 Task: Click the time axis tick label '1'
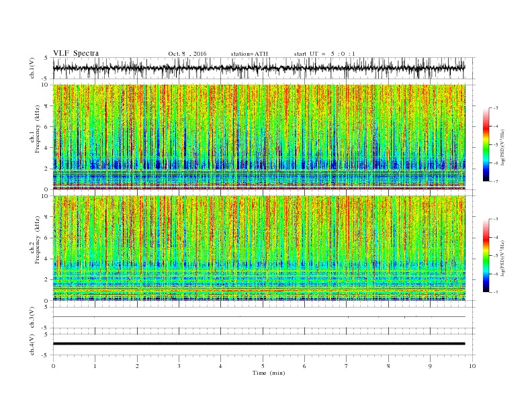pos(95,366)
